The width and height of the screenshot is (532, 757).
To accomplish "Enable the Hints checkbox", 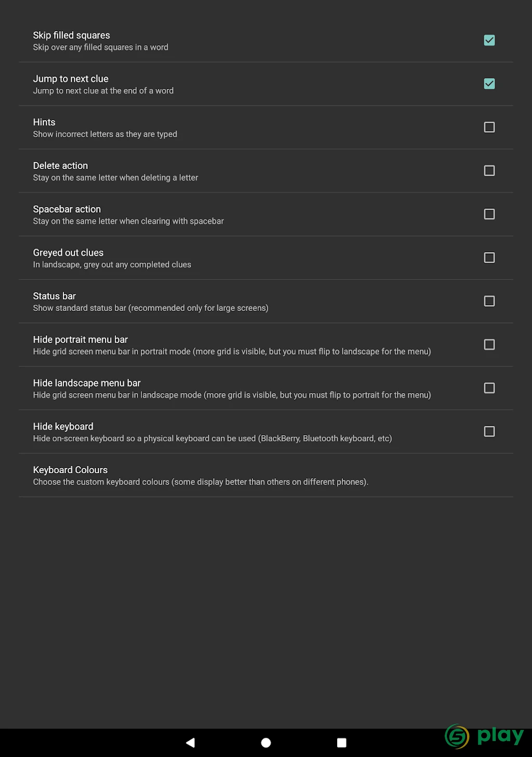I will [x=489, y=127].
